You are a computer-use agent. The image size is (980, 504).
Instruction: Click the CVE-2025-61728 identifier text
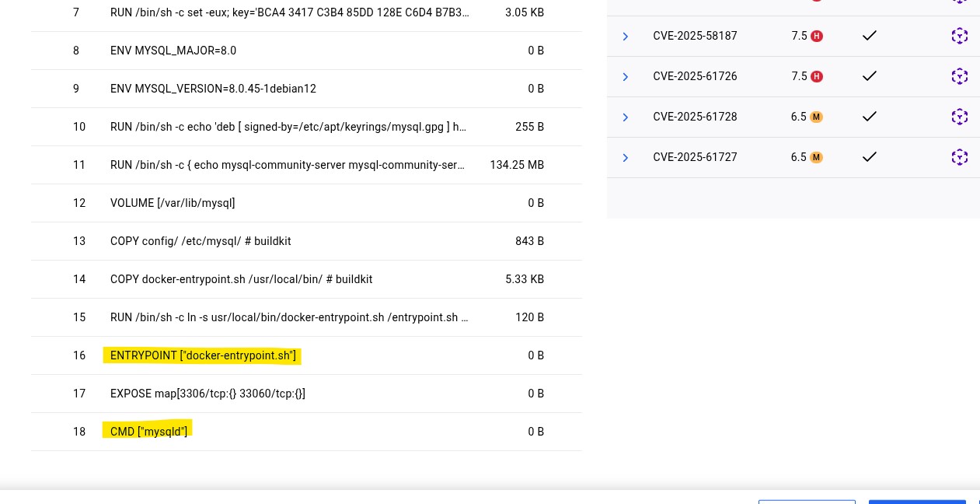tap(695, 117)
